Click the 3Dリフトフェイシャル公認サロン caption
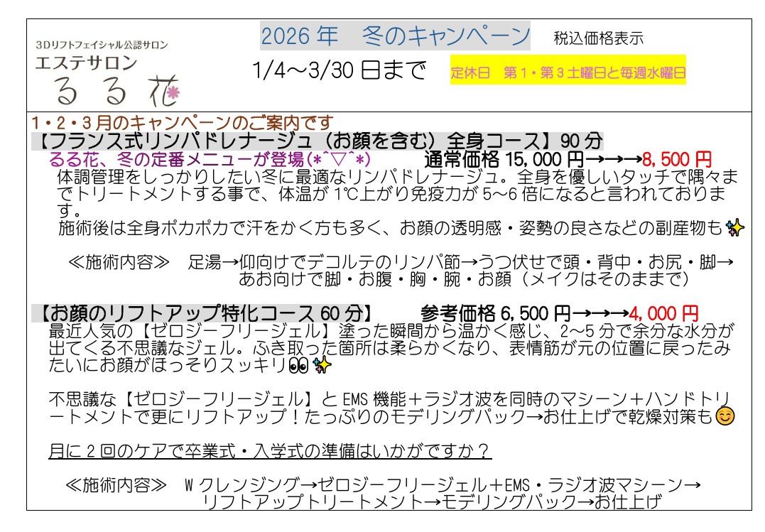Screen dimensions: 765x532 click(102, 45)
